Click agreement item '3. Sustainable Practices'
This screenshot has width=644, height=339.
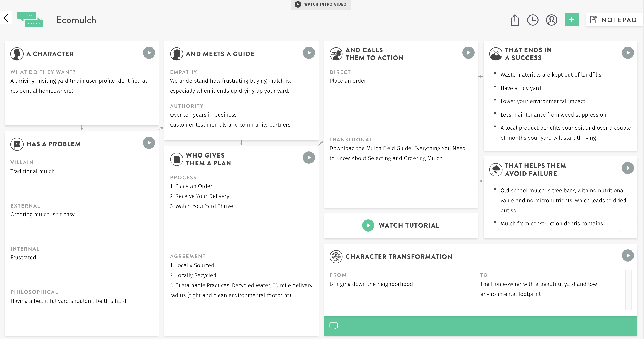tap(241, 290)
